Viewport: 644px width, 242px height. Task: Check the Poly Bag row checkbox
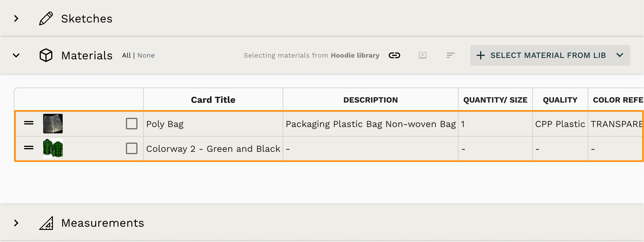[132, 124]
